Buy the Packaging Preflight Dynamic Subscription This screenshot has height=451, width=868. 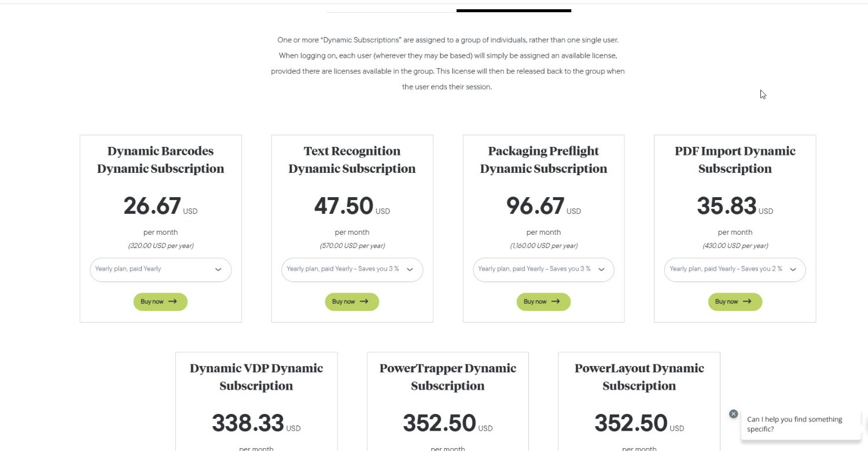point(543,301)
